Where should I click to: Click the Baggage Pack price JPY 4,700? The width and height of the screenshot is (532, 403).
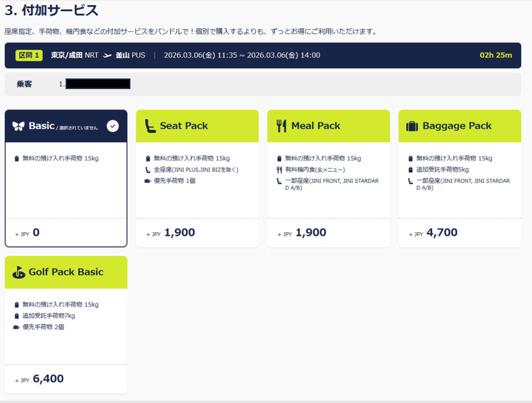[442, 233]
